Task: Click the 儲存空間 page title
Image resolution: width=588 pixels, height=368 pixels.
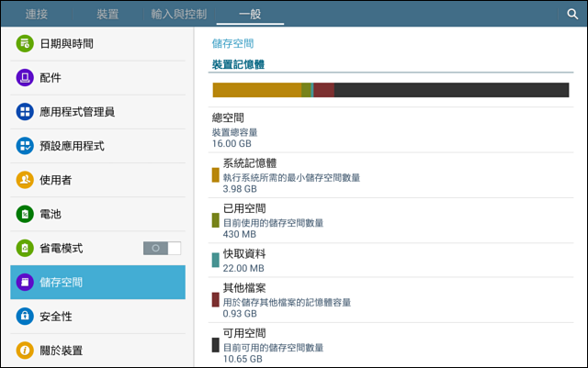Action: coord(232,43)
